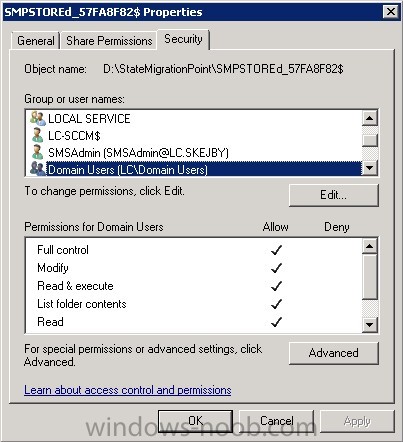This screenshot has width=403, height=442.
Task: Click the LOCAL SERVICE group icon
Action: tap(38, 118)
